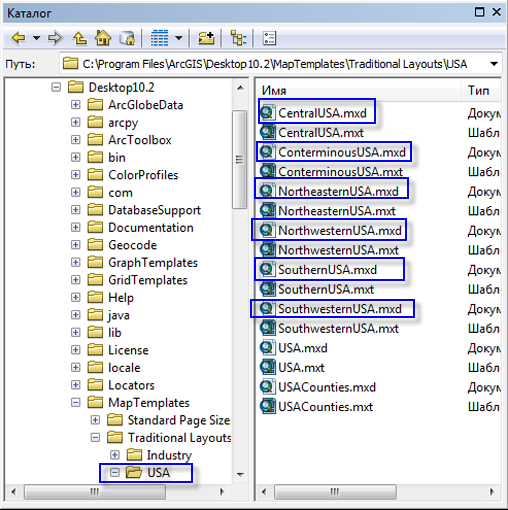Go to the Home folder icon
Viewport: 508px width, 510px height.
(103, 38)
